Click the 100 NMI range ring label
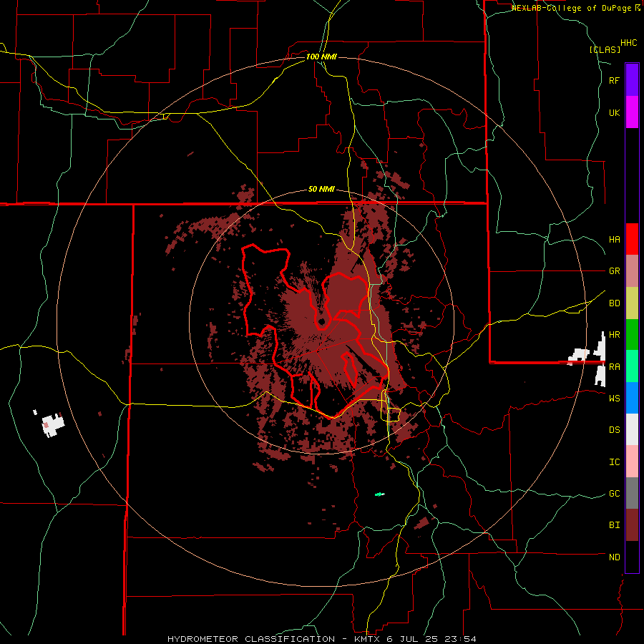 click(321, 57)
